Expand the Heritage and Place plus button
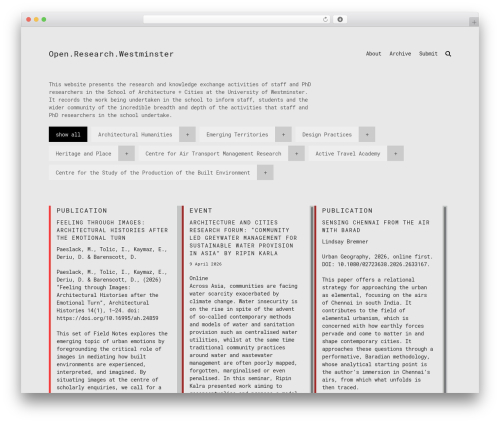500x423 pixels. pyautogui.click(x=126, y=153)
